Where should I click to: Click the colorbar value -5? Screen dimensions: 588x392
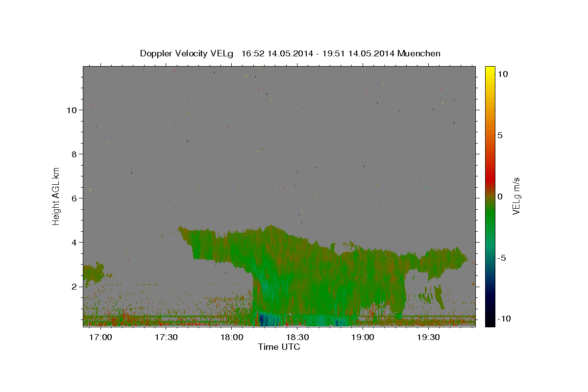tap(502, 258)
